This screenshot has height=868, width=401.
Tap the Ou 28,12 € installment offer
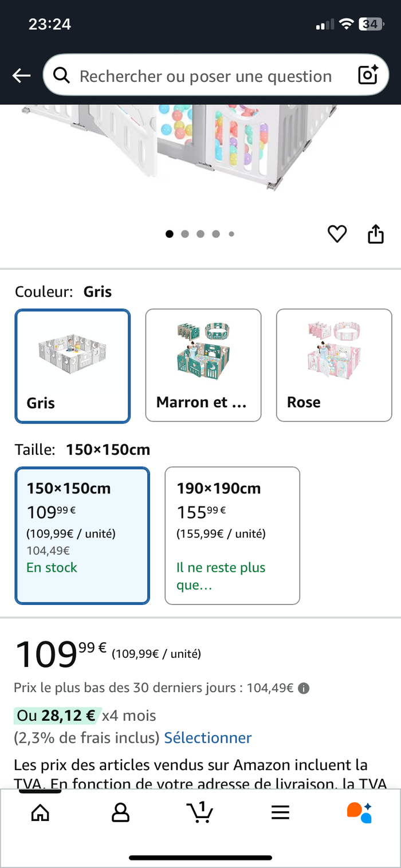[x=57, y=716]
